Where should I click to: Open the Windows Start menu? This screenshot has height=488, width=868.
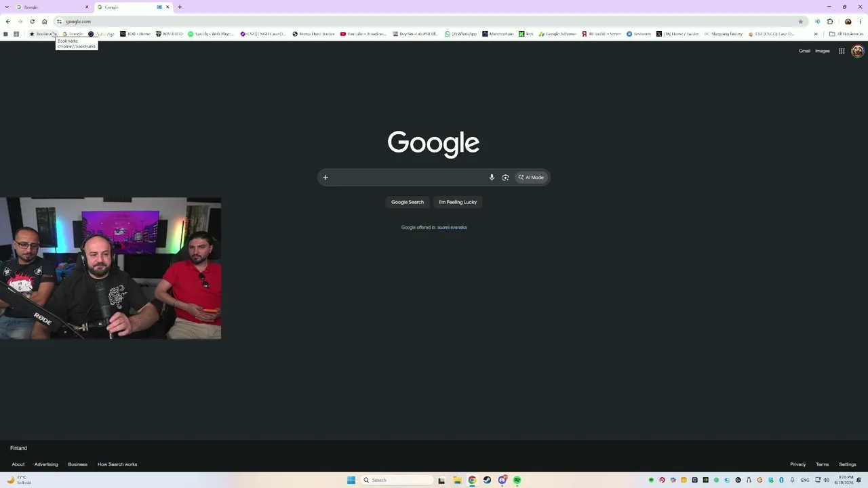pyautogui.click(x=351, y=480)
